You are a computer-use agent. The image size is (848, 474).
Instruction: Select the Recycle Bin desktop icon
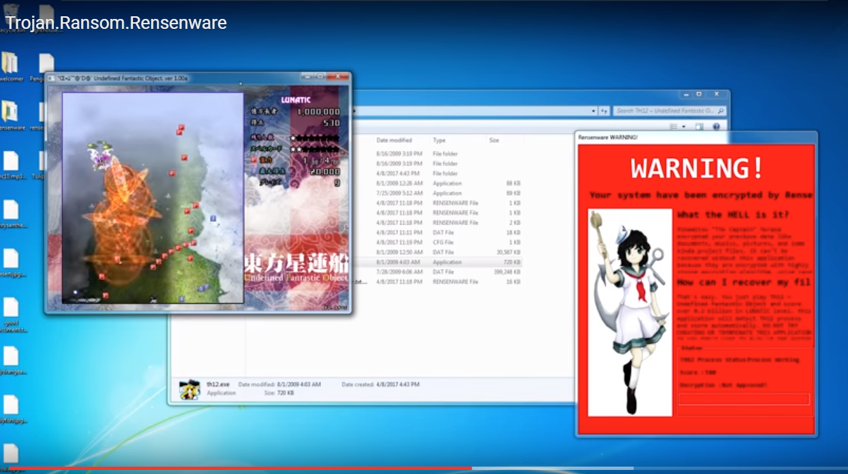[11, 16]
